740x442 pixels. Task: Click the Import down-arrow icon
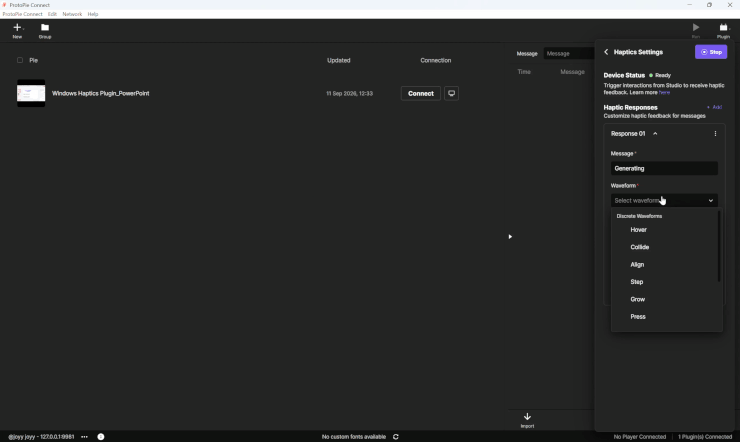(x=527, y=417)
